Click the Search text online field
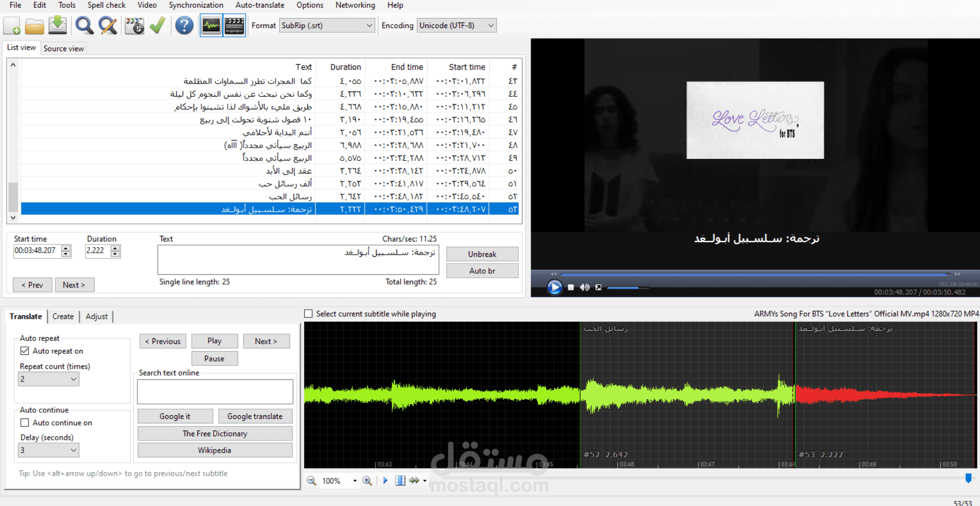This screenshot has height=506, width=980. [215, 392]
